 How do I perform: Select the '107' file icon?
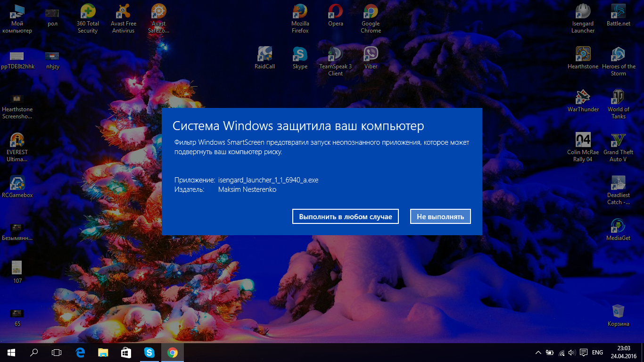point(17,272)
